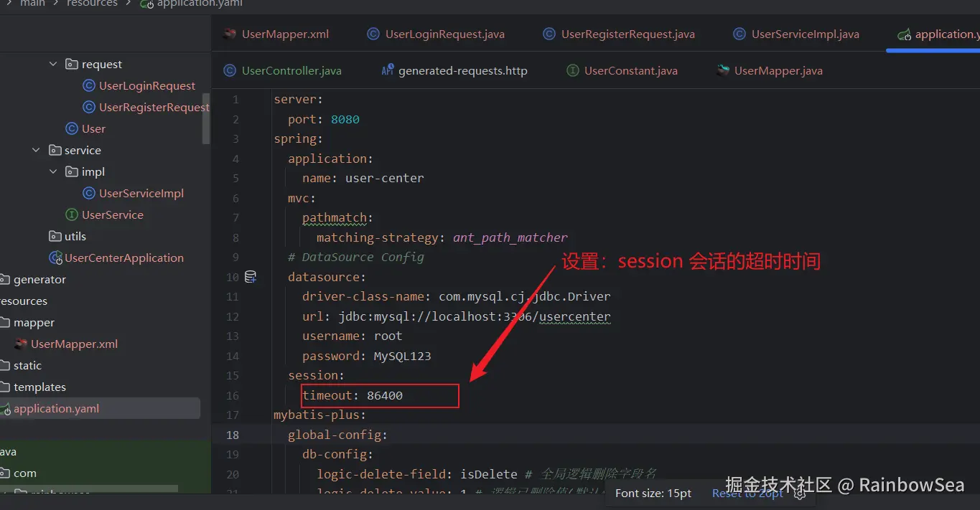Click 'resources' in the breadcrumb path
Screen dimensions: 980x510
(x=92, y=3)
